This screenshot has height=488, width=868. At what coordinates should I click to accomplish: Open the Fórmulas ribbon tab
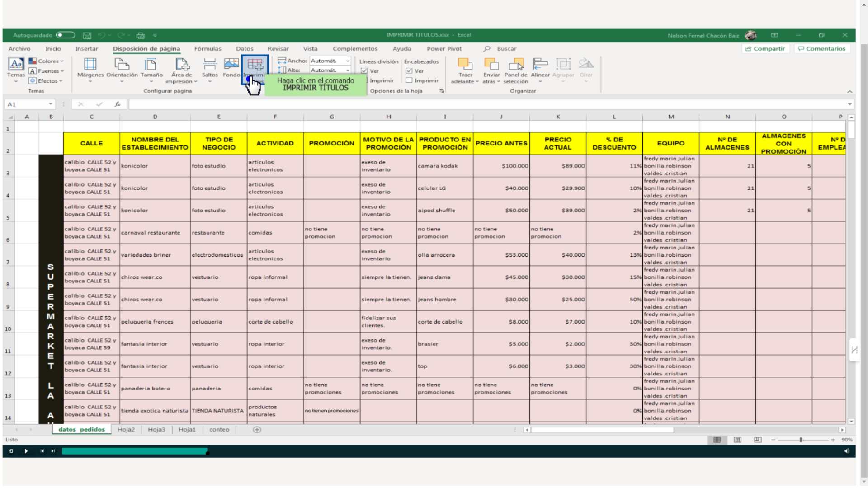coord(208,49)
